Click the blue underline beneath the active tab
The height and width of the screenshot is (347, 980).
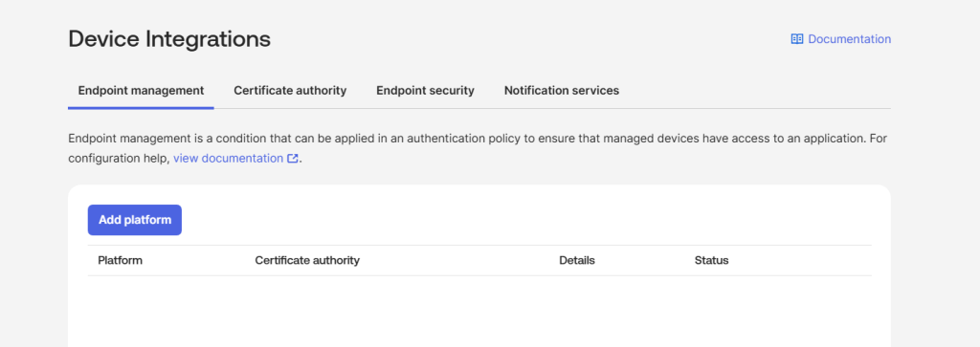(141, 108)
